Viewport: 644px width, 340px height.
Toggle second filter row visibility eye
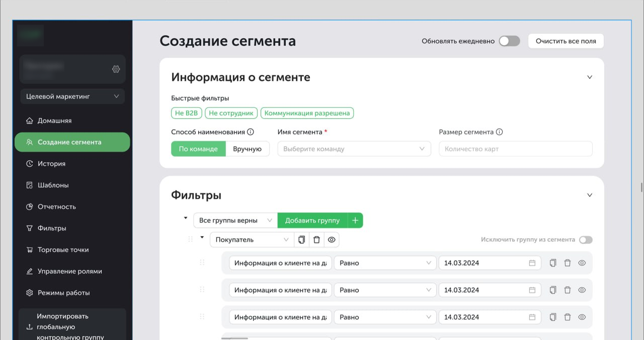(x=582, y=290)
